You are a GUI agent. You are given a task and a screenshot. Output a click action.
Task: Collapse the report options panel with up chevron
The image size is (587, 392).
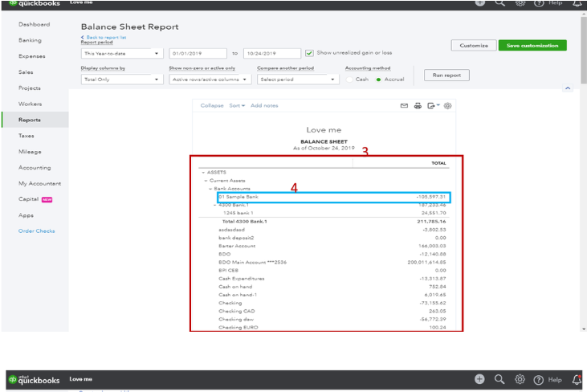(x=568, y=88)
